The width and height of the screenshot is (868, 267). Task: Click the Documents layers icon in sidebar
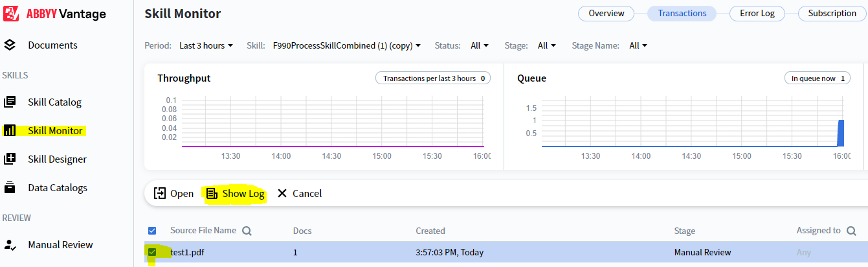[10, 45]
